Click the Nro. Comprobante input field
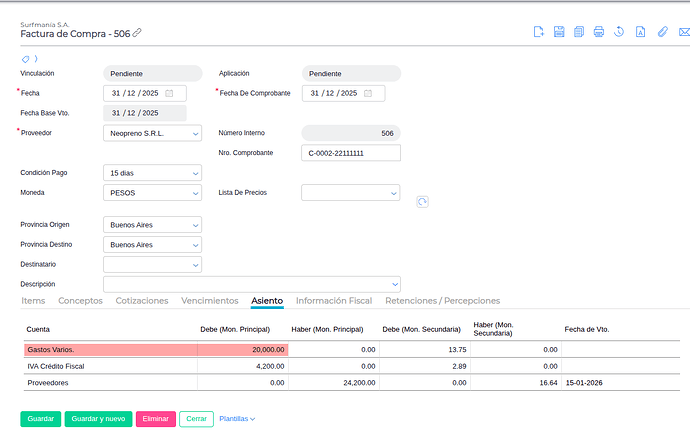This screenshot has height=436, width=690. click(x=351, y=153)
